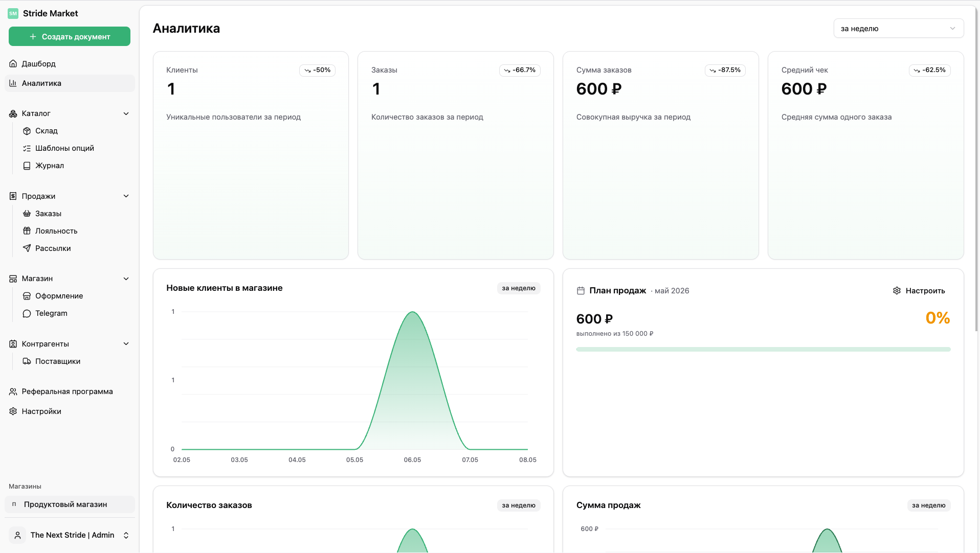
Task: Click the Шаблоны опций list icon
Action: 27,148
